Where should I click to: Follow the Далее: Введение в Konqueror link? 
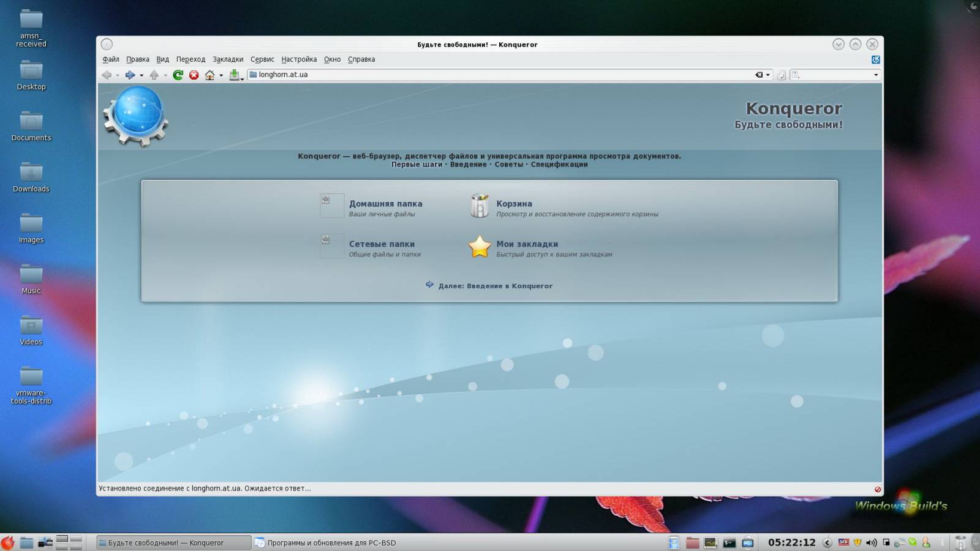[495, 286]
